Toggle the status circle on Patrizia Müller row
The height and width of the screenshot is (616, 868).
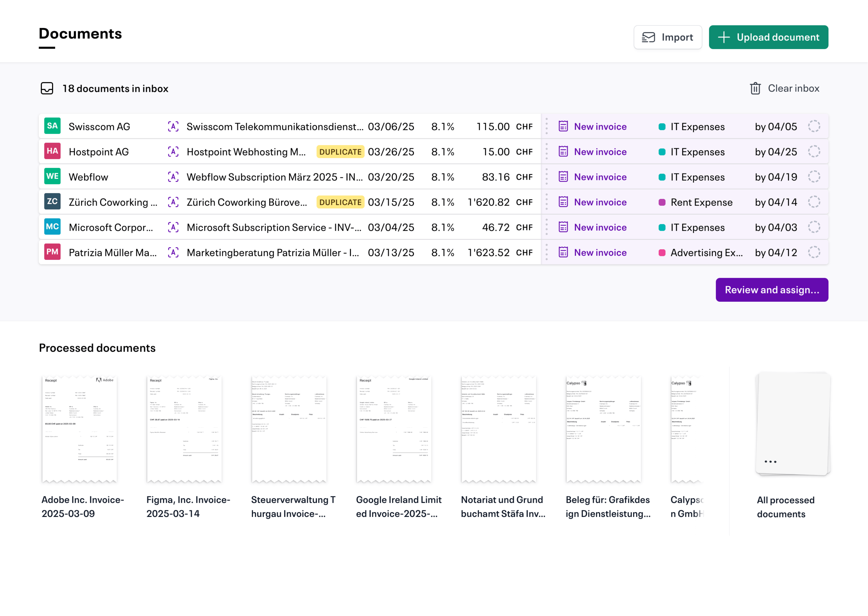coord(814,252)
